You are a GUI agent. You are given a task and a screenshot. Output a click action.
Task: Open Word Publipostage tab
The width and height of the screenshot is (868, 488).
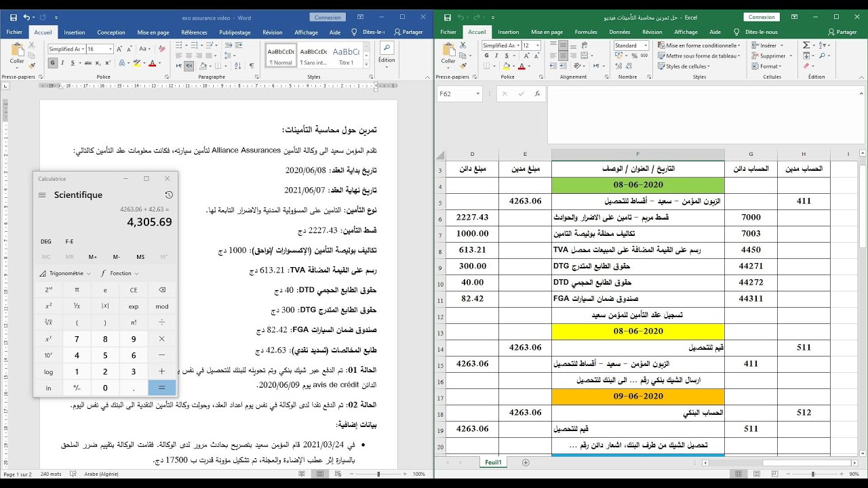[235, 32]
